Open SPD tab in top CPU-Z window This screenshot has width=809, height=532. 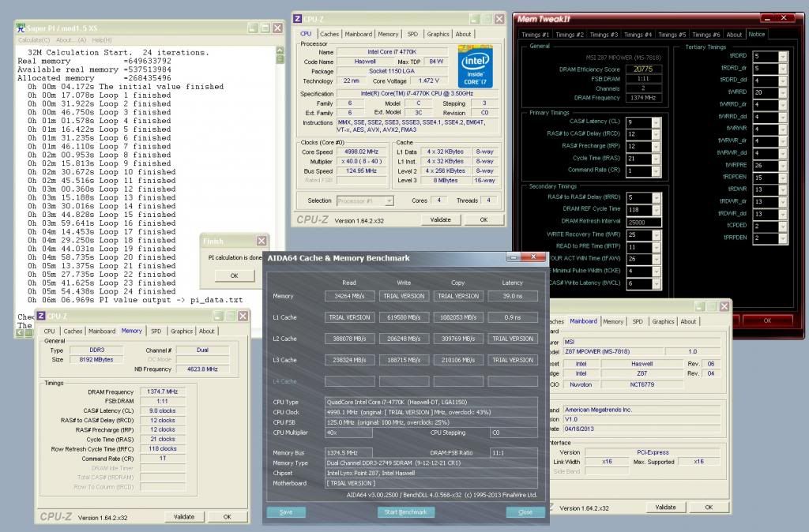tap(412, 34)
